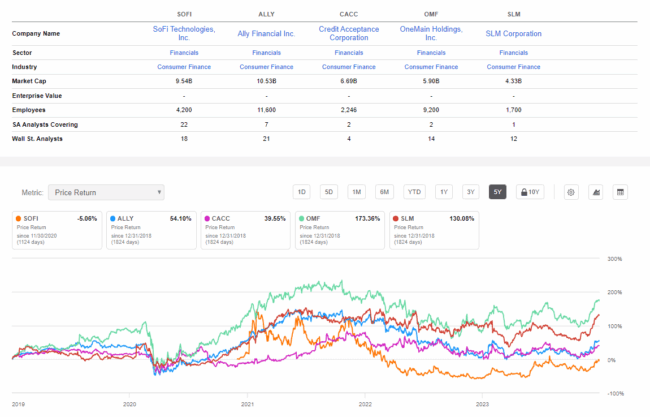
Task: Select the 1M time range
Action: [x=357, y=192]
